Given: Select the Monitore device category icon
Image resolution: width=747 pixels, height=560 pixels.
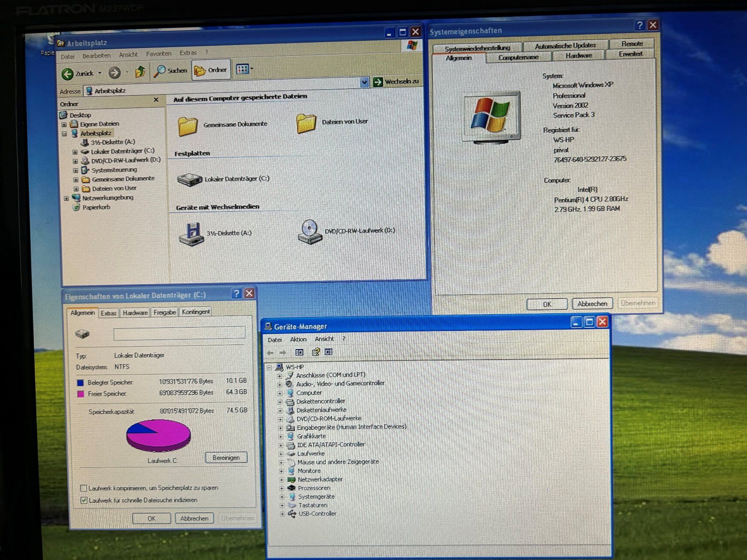Looking at the screenshot, I should pos(291,471).
